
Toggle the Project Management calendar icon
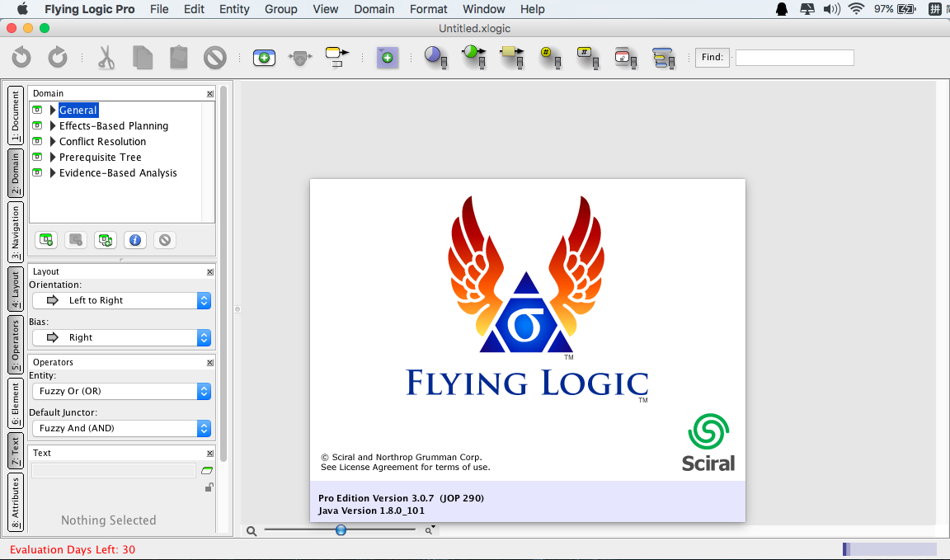(625, 58)
